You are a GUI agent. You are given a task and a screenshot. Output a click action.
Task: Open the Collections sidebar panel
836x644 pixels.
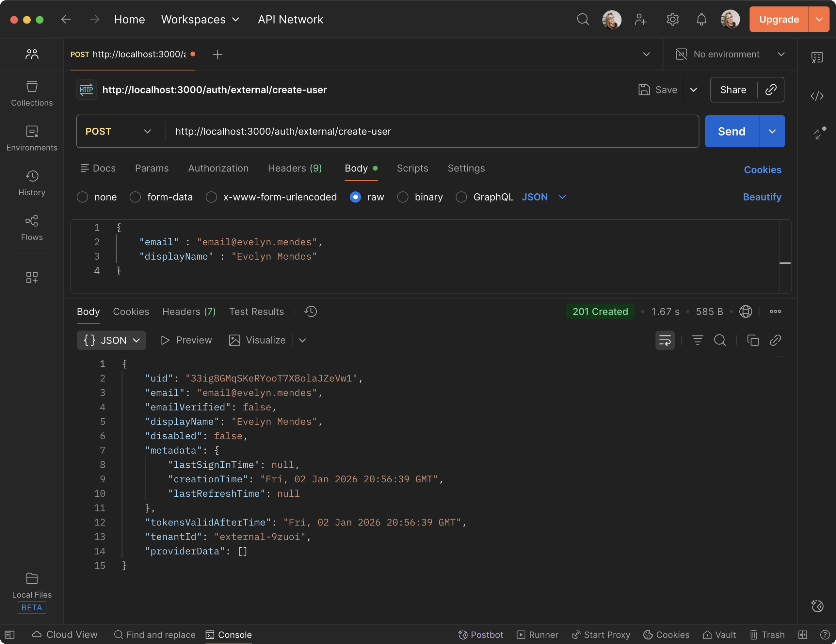[32, 93]
